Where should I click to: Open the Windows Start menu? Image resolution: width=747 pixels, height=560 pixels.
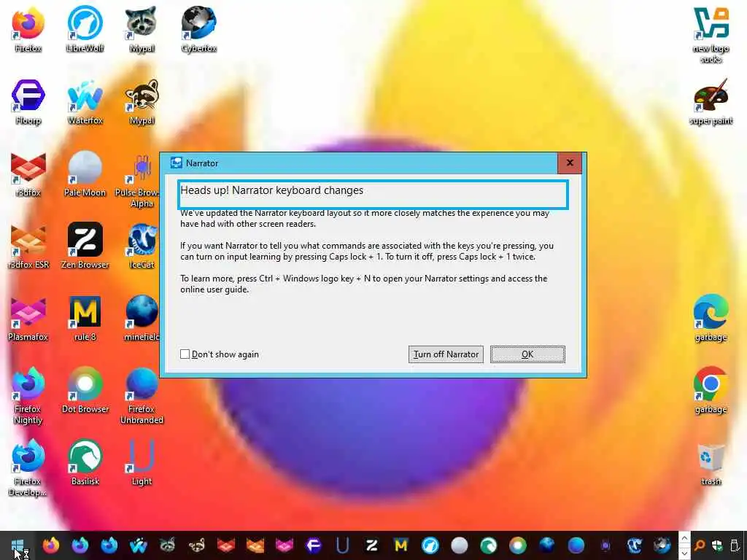[18, 545]
